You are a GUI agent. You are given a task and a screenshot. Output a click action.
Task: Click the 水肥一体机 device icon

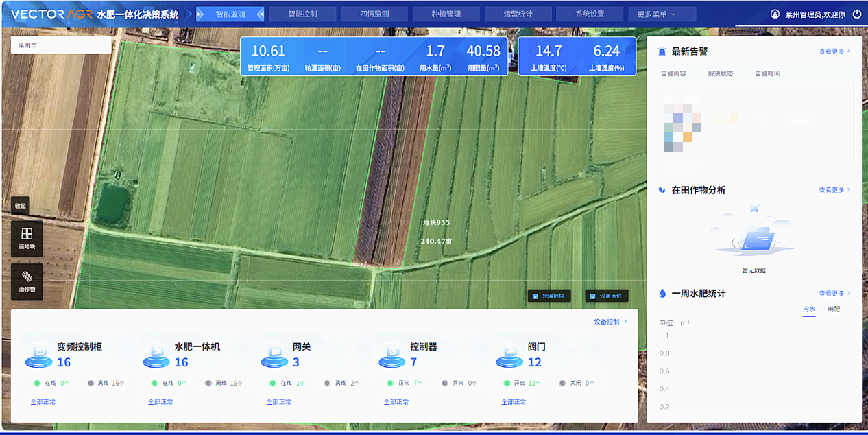pos(156,357)
